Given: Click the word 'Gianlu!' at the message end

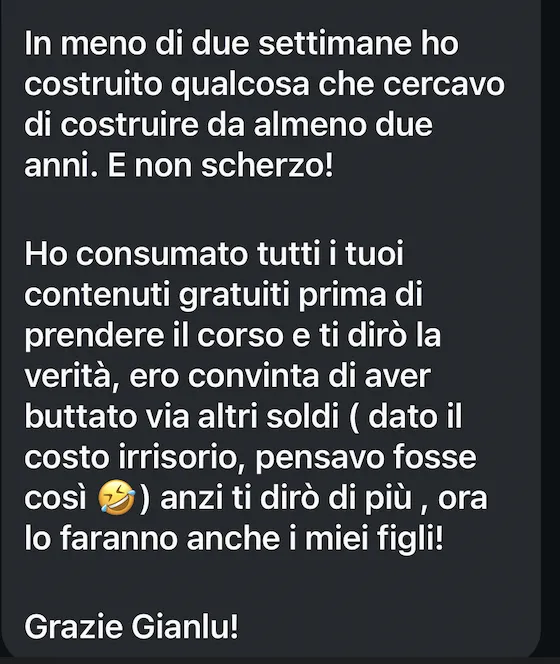Looking at the screenshot, I should (185, 627).
